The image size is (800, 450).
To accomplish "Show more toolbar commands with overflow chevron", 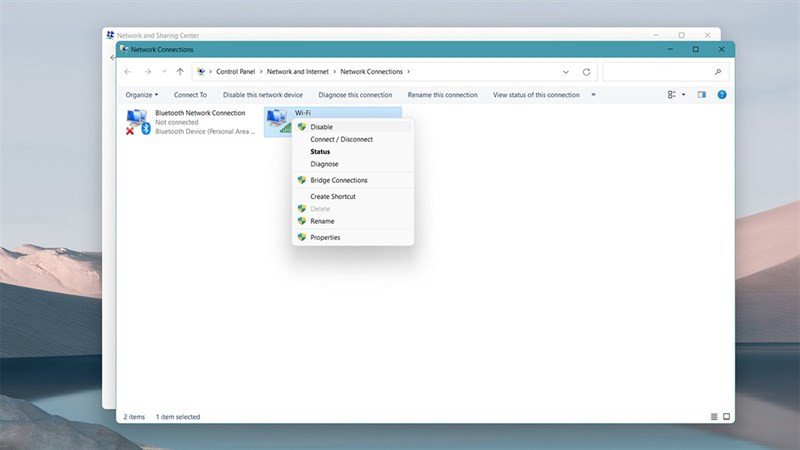I will coord(594,95).
